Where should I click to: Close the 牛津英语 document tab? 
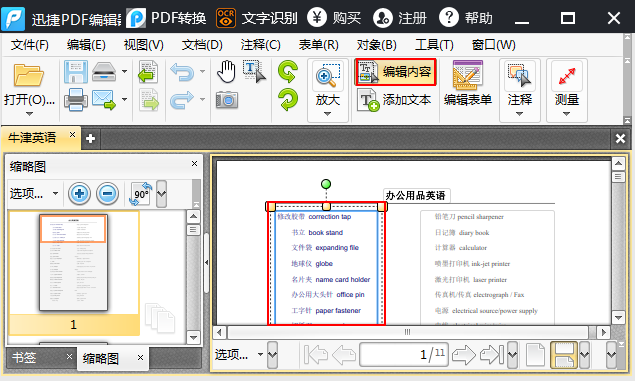[72, 134]
